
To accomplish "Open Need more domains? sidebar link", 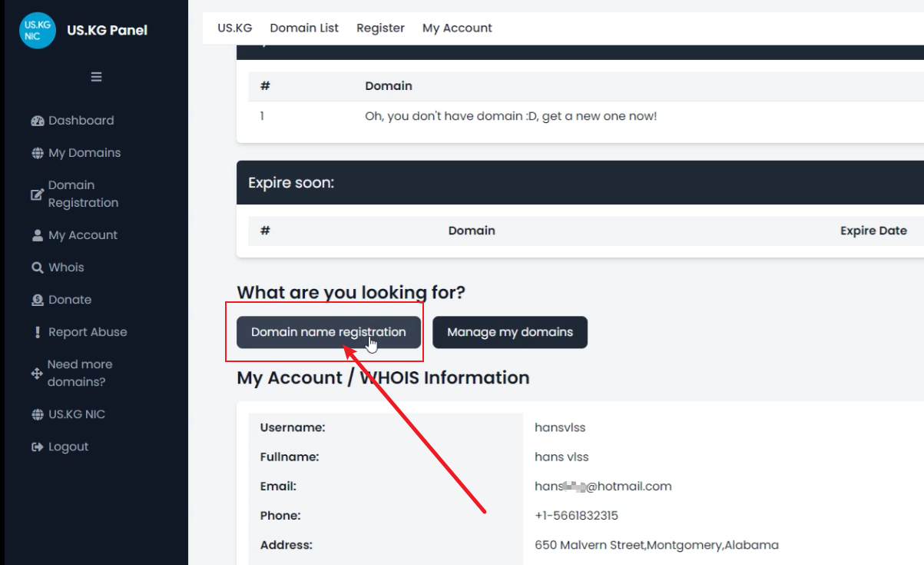I will click(x=79, y=373).
